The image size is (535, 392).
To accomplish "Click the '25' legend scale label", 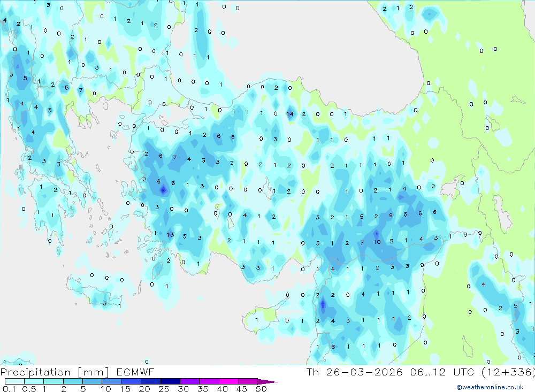I will pyautogui.click(x=164, y=389).
